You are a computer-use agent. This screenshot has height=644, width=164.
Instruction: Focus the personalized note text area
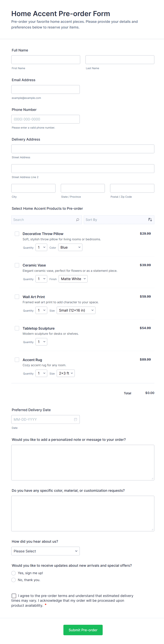pyautogui.click(x=83, y=463)
